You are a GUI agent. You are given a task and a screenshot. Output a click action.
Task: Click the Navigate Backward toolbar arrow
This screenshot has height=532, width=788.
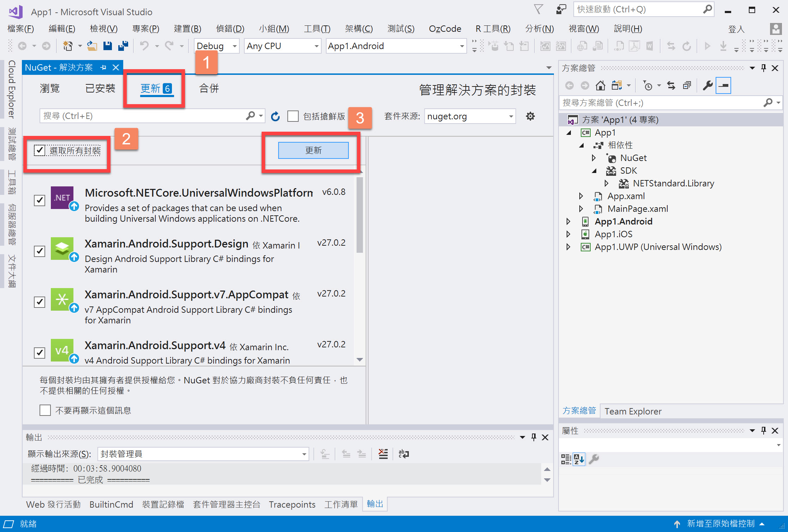[22, 46]
